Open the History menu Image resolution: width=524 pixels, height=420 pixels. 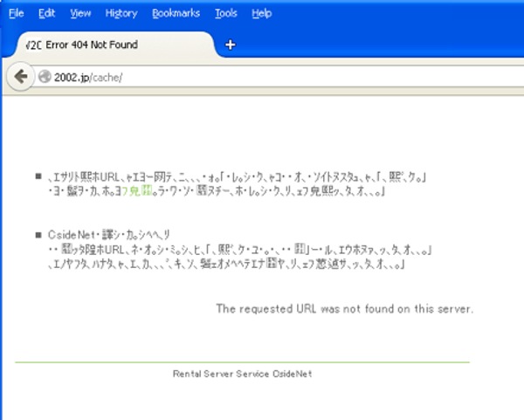pyautogui.click(x=121, y=13)
